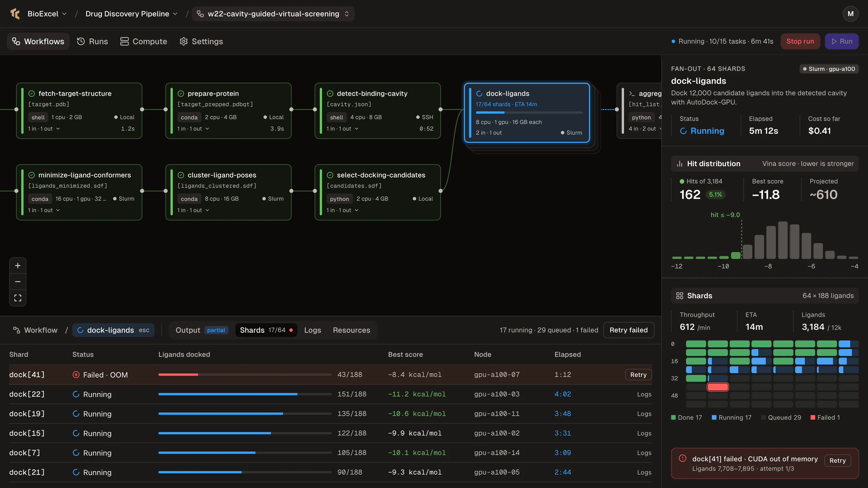Open the user avatar M
868x488 pixels.
point(850,14)
